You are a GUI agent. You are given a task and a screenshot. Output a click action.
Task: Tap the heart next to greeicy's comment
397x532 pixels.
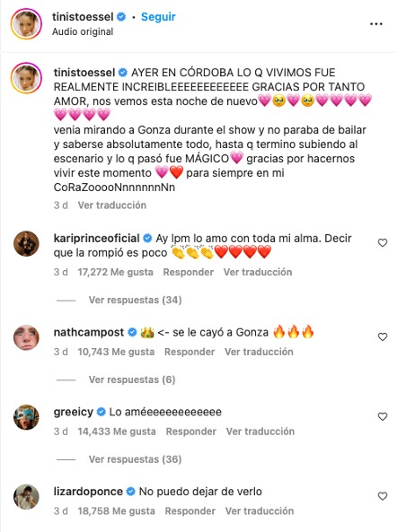coord(383,416)
